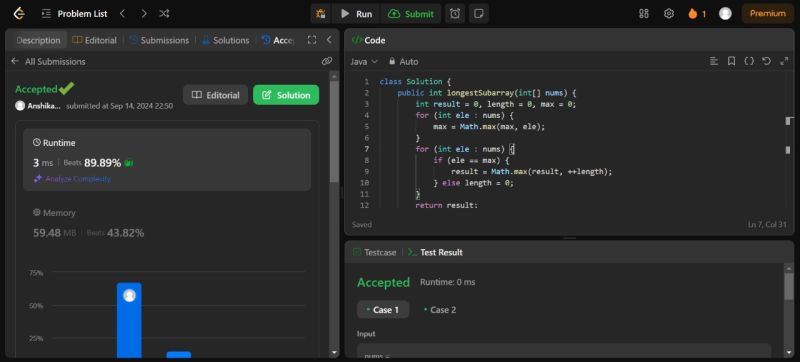Click the 43.82% memory value
The width and height of the screenshot is (800, 362).
click(x=126, y=233)
